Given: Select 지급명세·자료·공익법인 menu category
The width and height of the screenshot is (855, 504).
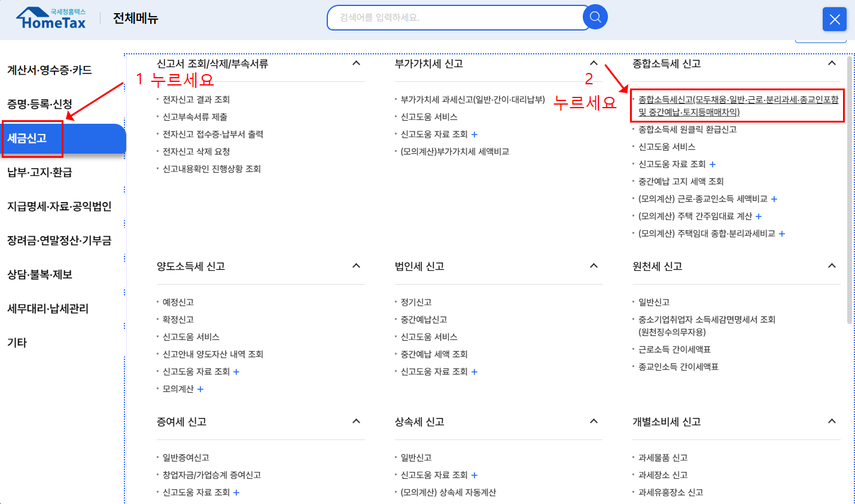Looking at the screenshot, I should 59,206.
